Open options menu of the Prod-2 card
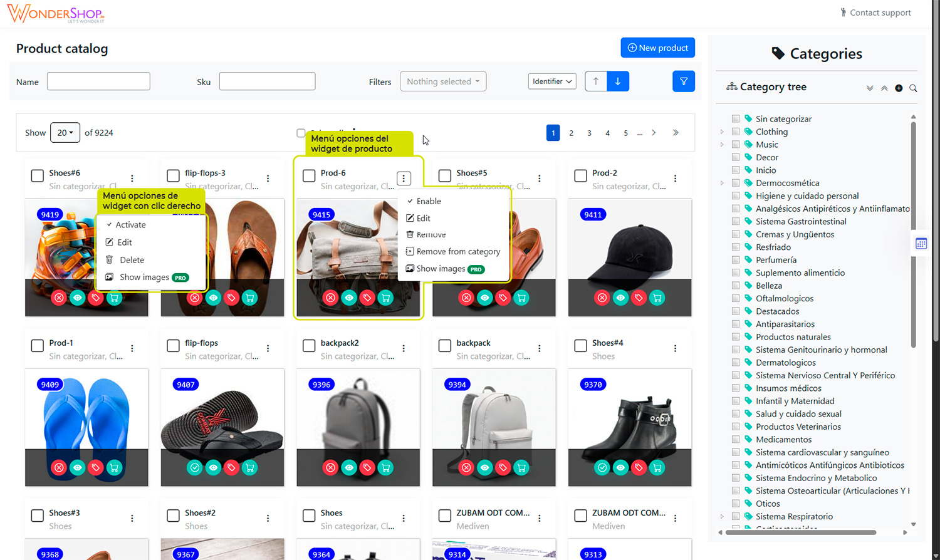940x560 pixels. pyautogui.click(x=675, y=179)
